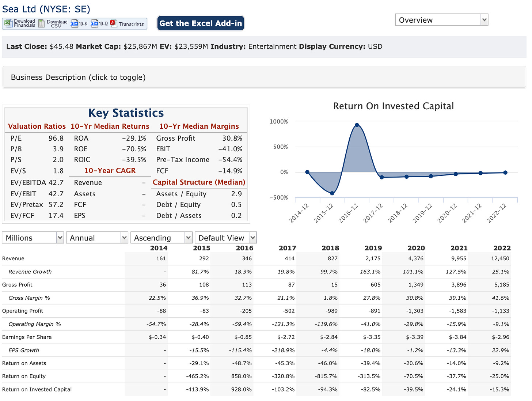Click the 10-Year CAGR header
This screenshot has width=532, height=401.
[110, 171]
